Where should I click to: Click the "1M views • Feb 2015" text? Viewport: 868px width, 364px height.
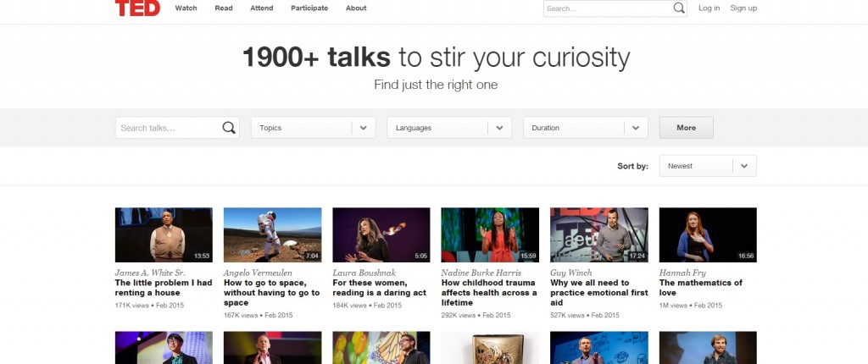(691, 306)
